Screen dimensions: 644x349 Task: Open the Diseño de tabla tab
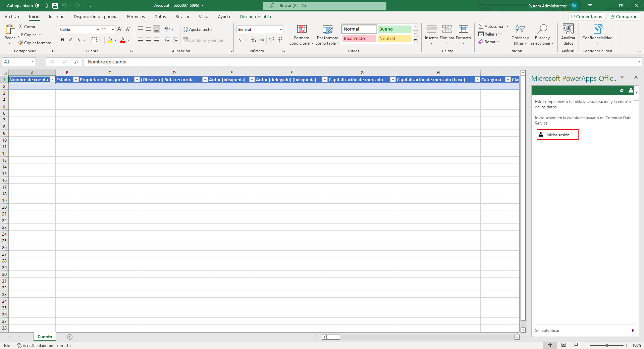(255, 16)
